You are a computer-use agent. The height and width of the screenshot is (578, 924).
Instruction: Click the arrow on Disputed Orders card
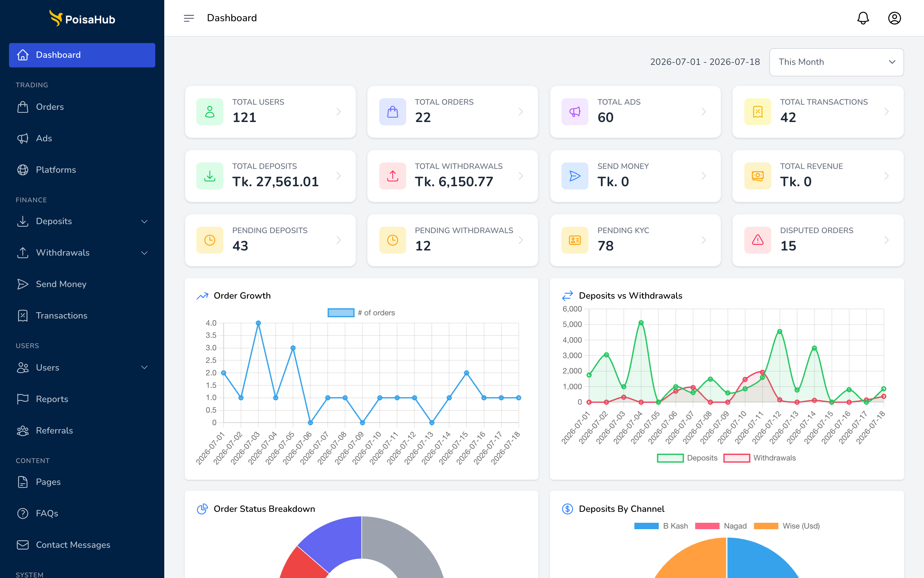886,240
